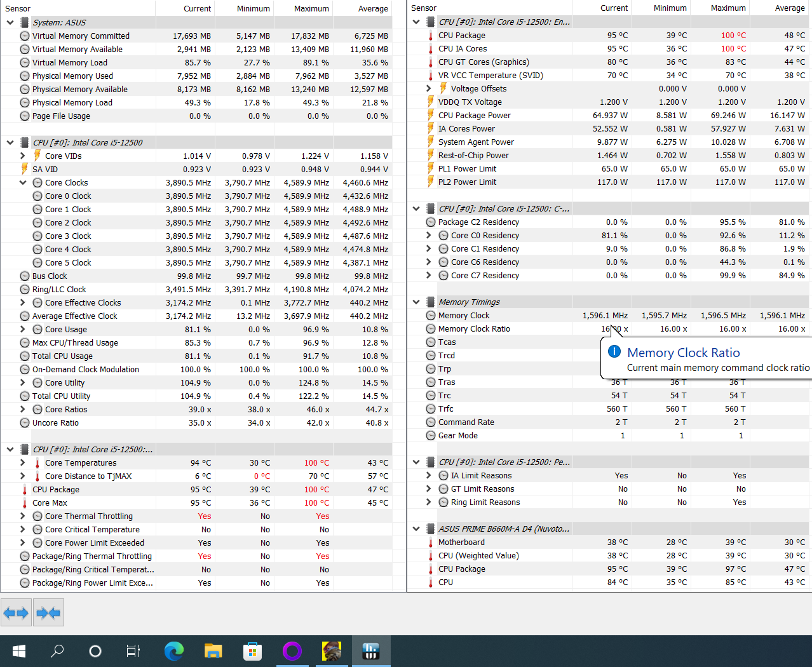
Task: Open File Explorer from taskbar
Action: pyautogui.click(x=213, y=651)
